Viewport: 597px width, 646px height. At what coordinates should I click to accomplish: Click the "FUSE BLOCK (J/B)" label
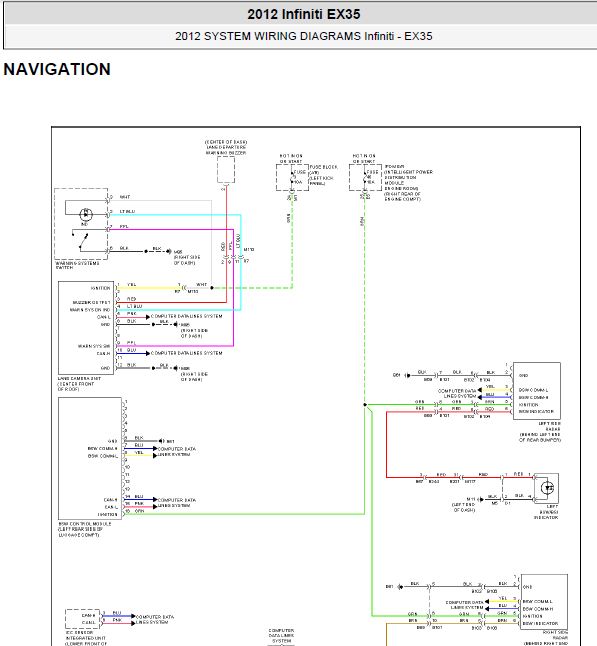pos(323,170)
